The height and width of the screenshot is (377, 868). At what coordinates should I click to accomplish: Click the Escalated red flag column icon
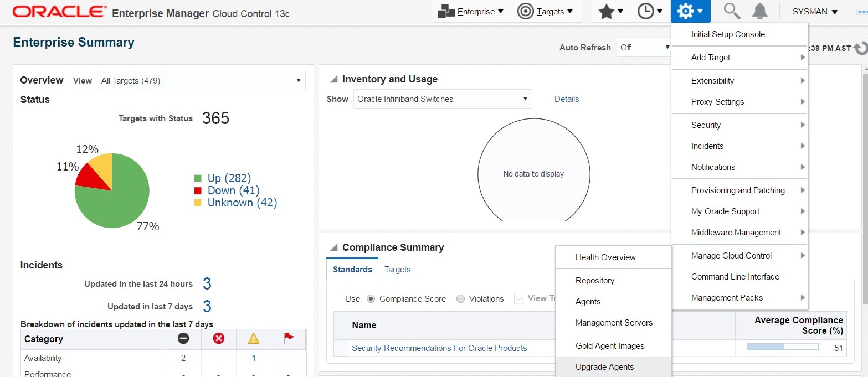[x=289, y=337]
